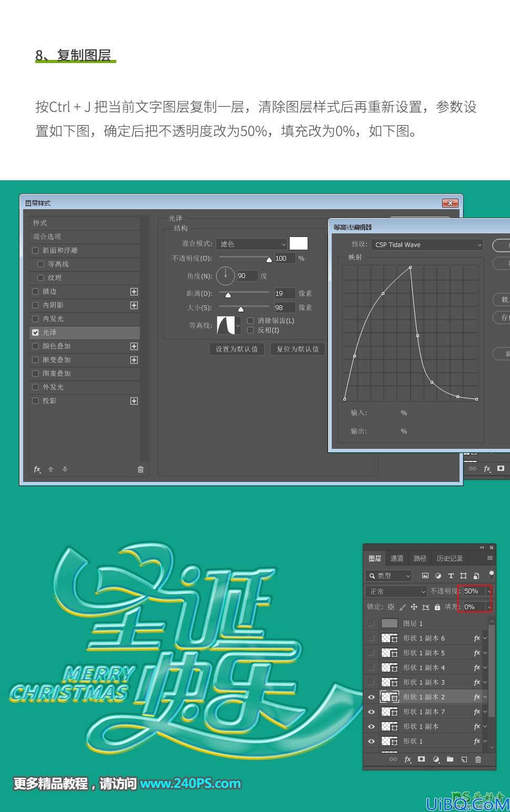Click plus icon next to 渐变叠加
Viewport: 510px width, 812px height.
[134, 360]
